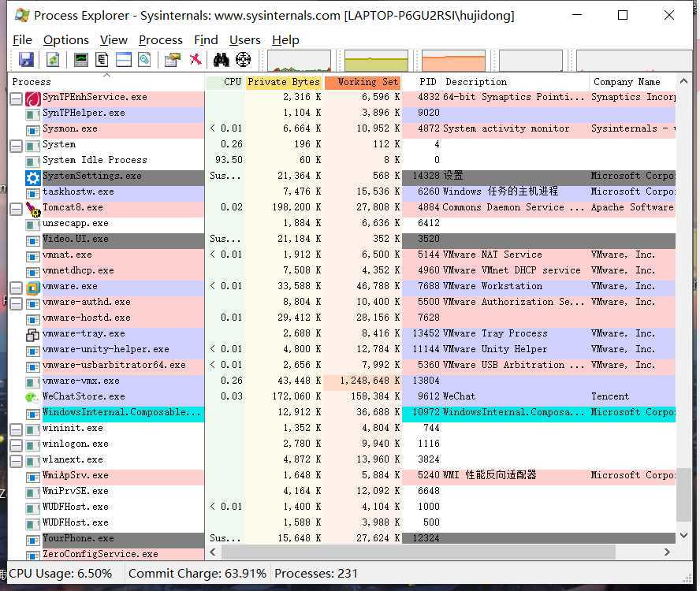The width and height of the screenshot is (700, 591).
Task: Click the orange physical memory mini graph
Action: tap(453, 61)
